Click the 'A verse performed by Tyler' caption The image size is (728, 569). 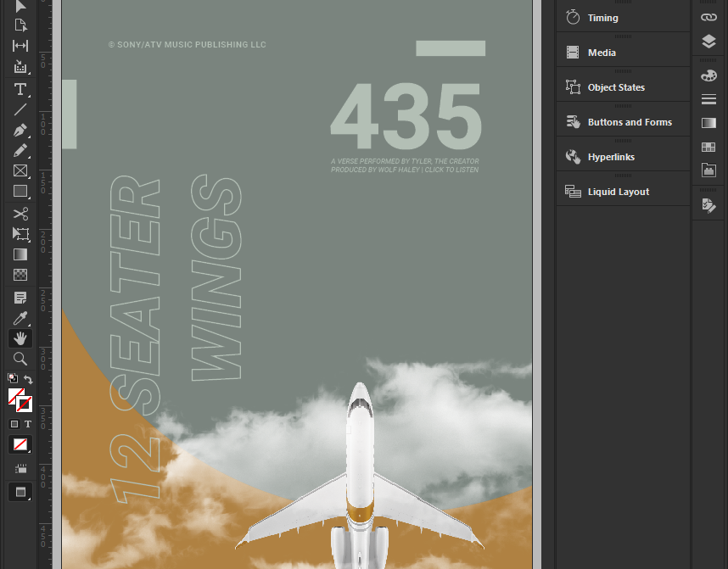[405, 165]
